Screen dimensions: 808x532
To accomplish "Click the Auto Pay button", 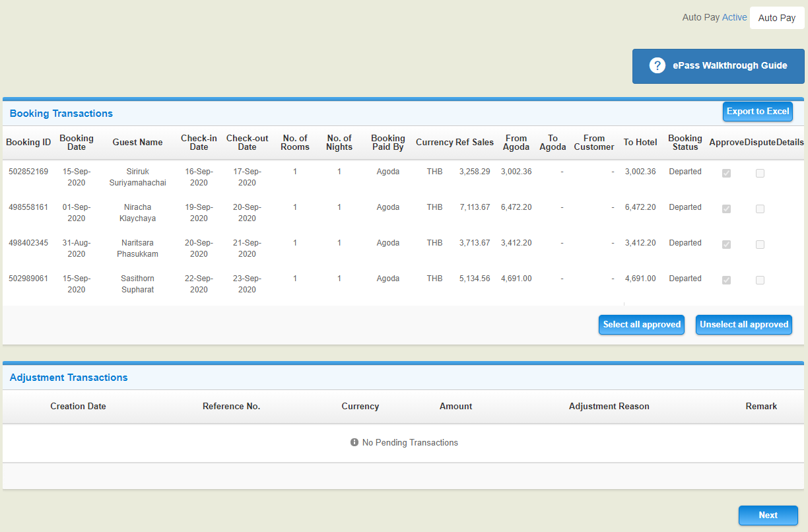I will pos(777,18).
